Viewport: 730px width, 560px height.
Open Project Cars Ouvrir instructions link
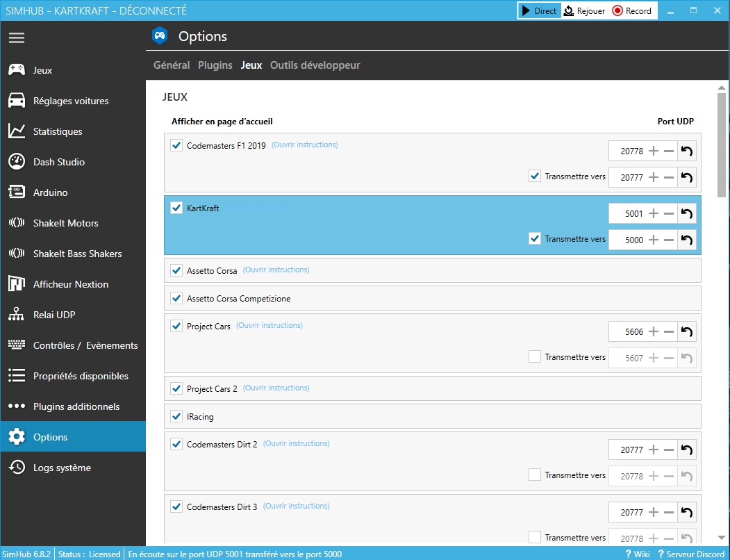269,325
